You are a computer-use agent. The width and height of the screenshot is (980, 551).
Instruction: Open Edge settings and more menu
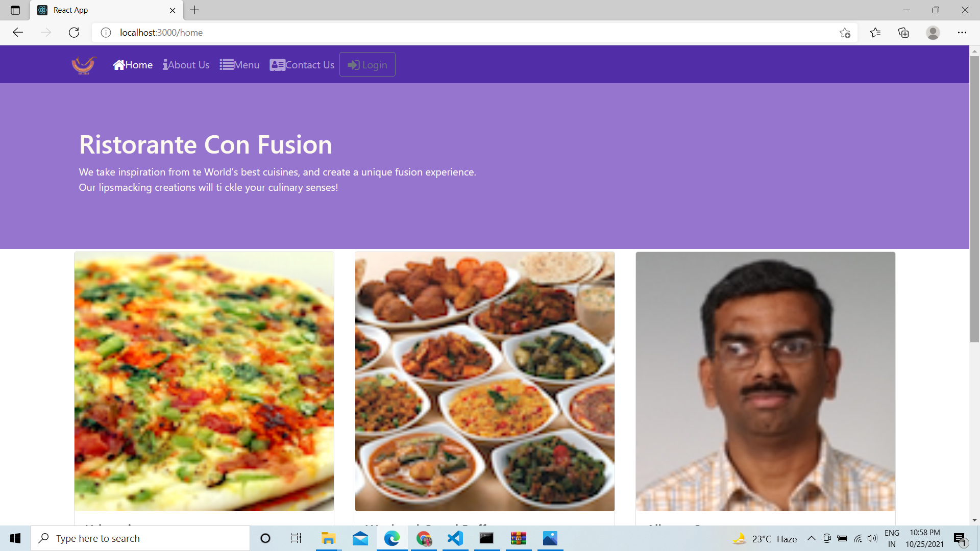click(962, 33)
